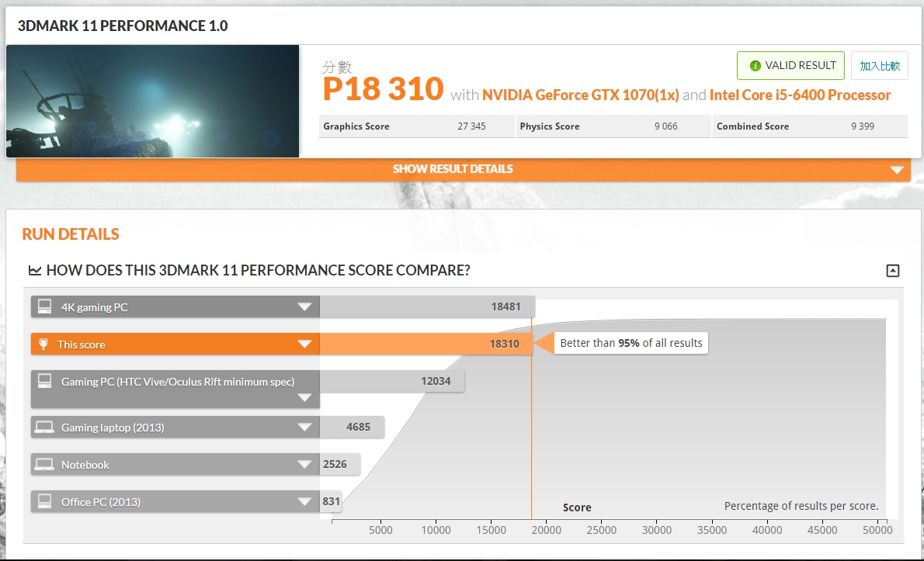The width and height of the screenshot is (924, 561).
Task: Click the 831 office PC score value
Action: (x=332, y=501)
